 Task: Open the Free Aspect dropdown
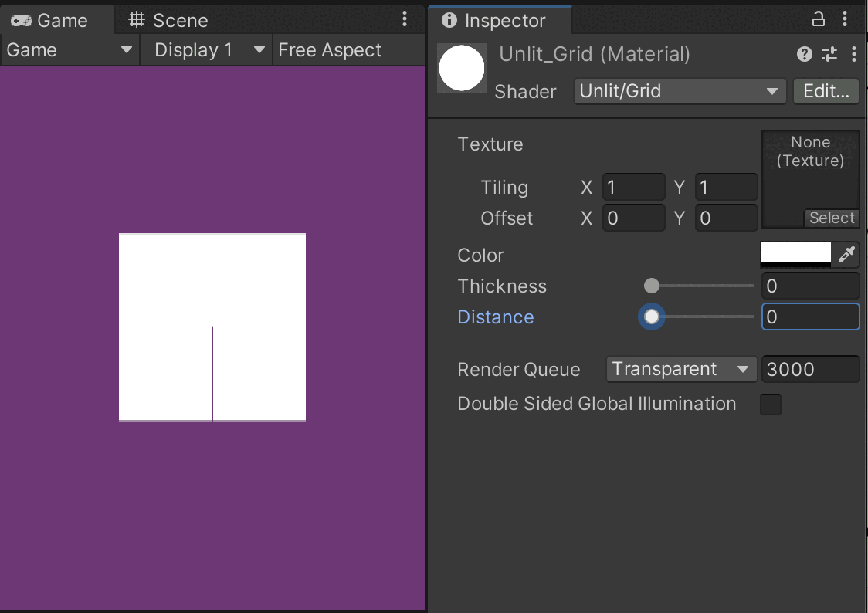[x=330, y=49]
